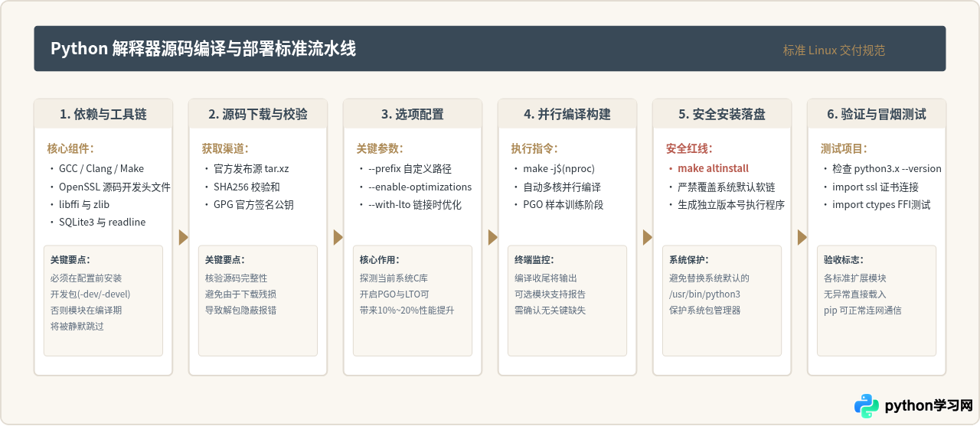Viewport: 980px width, 426px height.
Task: Click the subtitle "标准 Linux 交付规范"
Action: click(834, 50)
